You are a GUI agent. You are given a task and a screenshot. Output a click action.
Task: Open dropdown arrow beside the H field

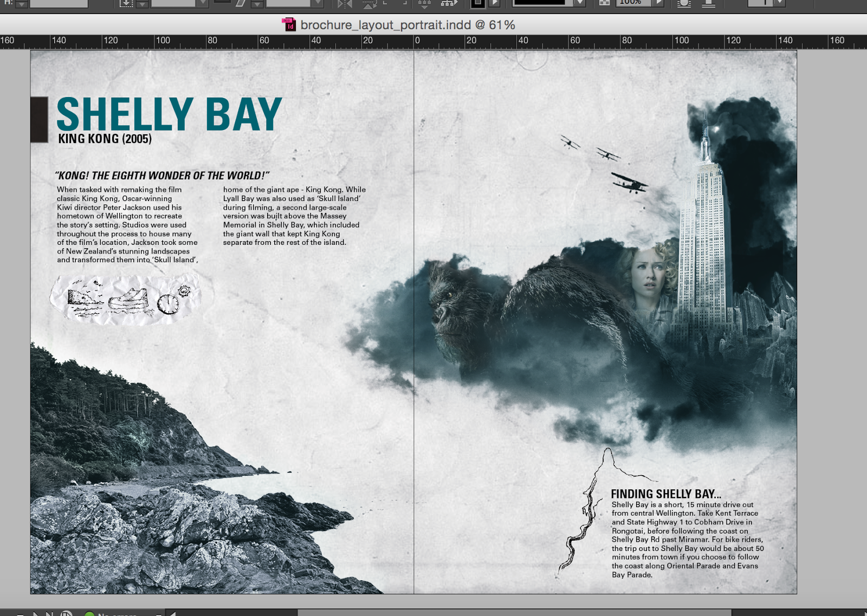(x=21, y=3)
